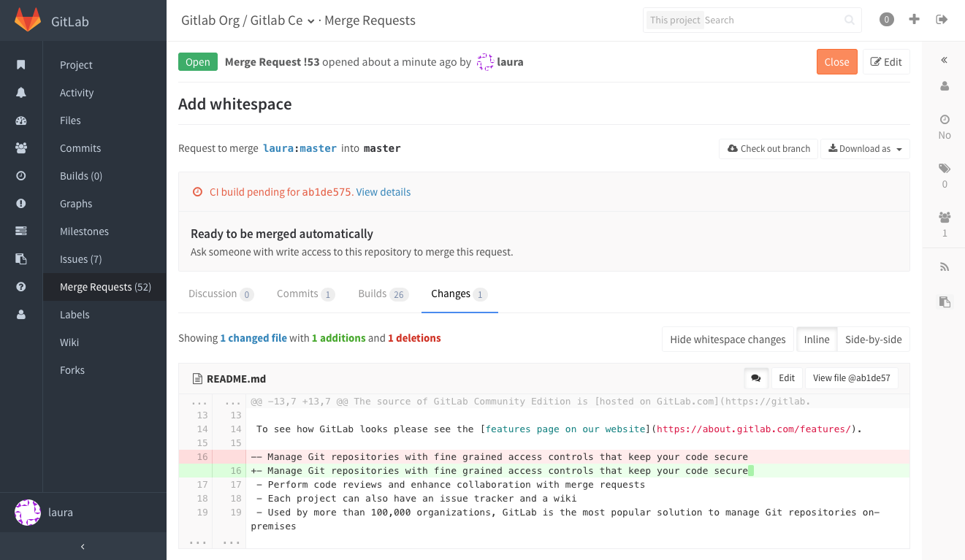Screen dimensions: 965x560
Task: Click the RSS subscribe icon in right sidebar
Action: coord(945,267)
